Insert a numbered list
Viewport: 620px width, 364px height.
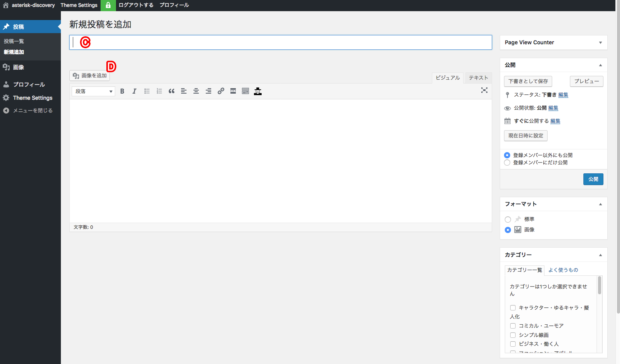pos(159,91)
